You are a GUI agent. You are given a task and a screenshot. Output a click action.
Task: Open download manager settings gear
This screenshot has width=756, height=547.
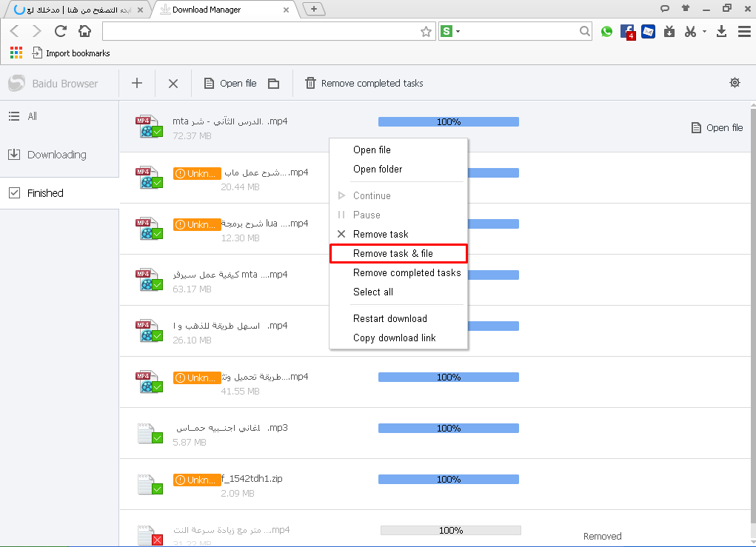(735, 82)
